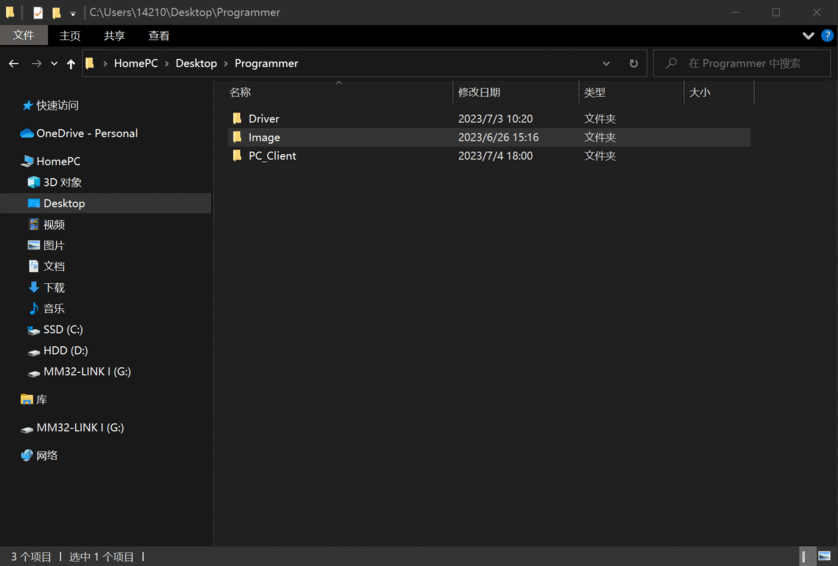This screenshot has width=838, height=566.
Task: Open the 文件 menu
Action: 23,35
